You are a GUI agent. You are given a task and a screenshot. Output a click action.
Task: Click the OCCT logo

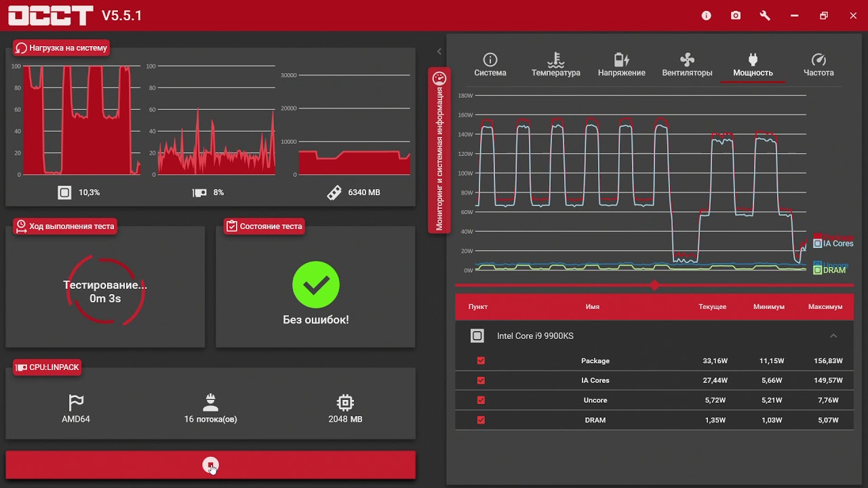coord(51,16)
